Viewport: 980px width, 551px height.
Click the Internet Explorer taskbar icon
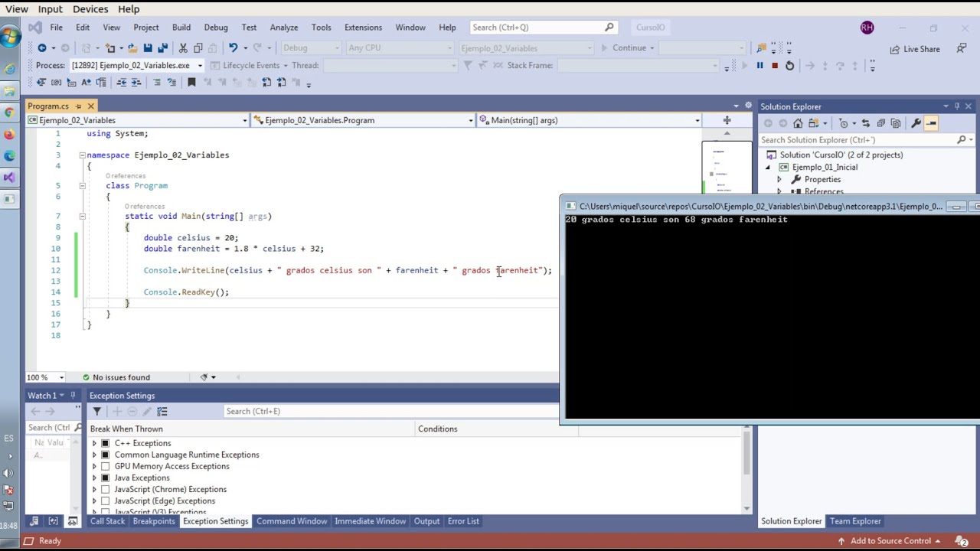pyautogui.click(x=9, y=69)
